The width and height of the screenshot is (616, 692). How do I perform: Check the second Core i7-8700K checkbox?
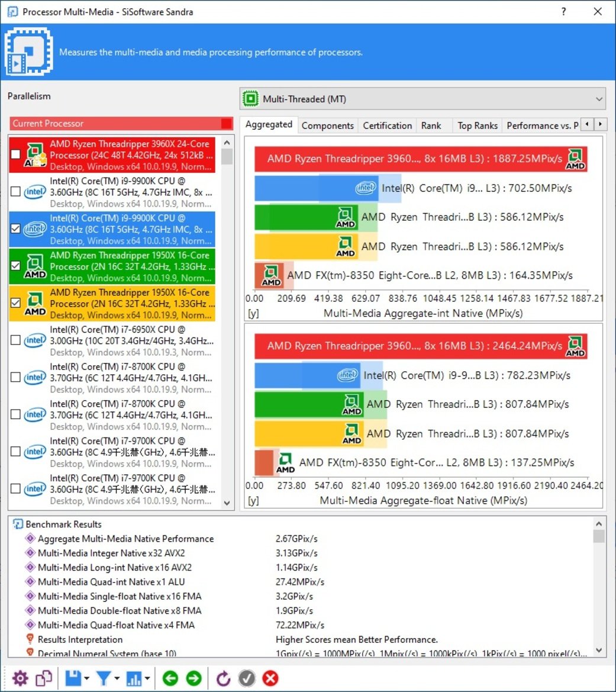15,414
